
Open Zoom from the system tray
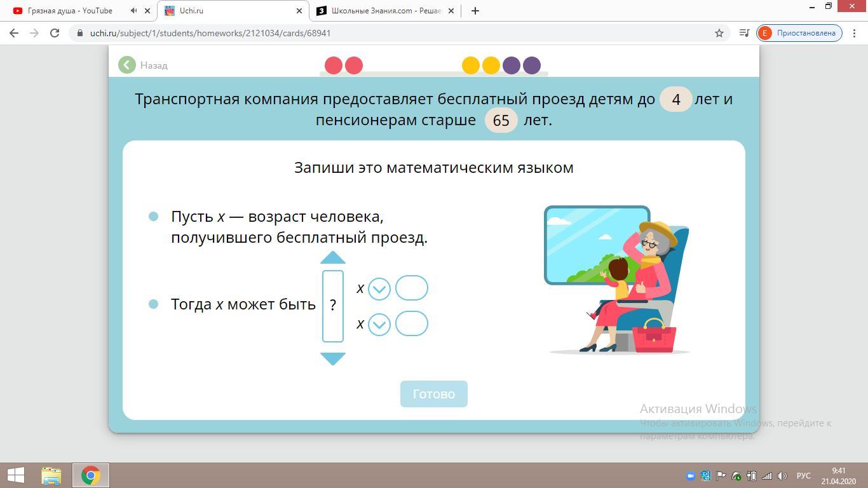(x=691, y=476)
